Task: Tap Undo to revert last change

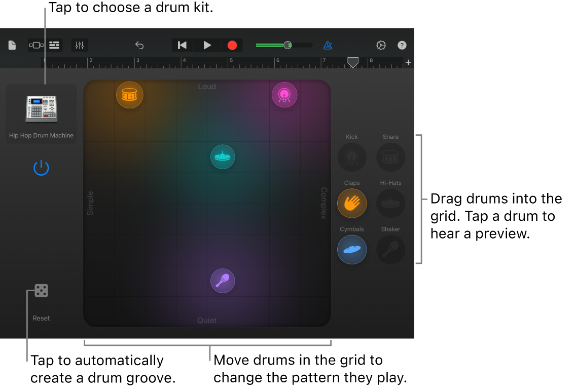Action: 139,45
